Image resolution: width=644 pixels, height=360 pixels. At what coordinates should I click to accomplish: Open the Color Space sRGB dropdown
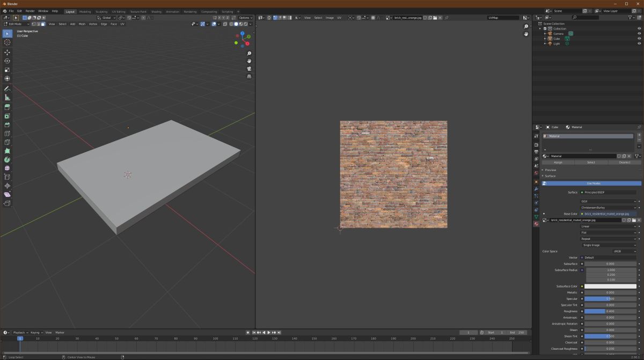tap(624, 251)
